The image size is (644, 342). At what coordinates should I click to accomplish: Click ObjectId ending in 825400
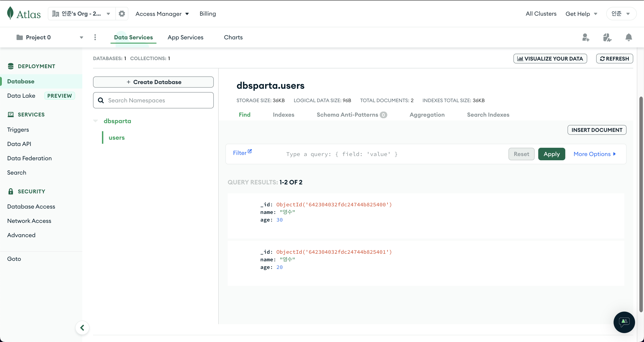pyautogui.click(x=334, y=205)
